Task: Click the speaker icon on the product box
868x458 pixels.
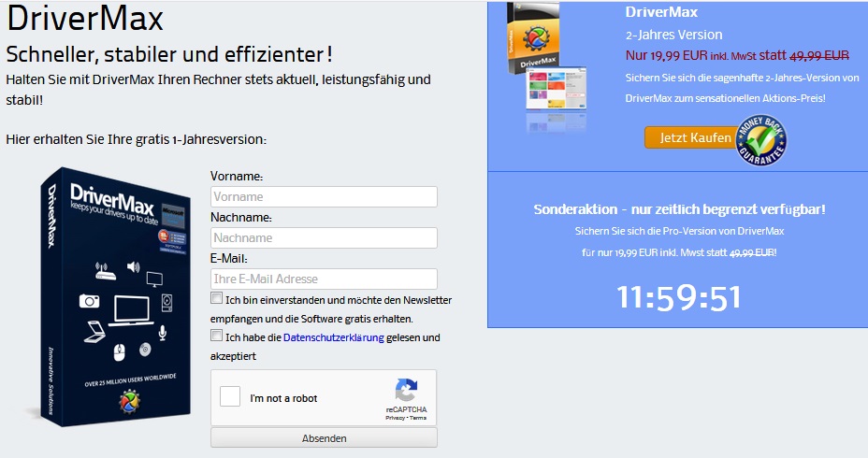Action: click(134, 267)
